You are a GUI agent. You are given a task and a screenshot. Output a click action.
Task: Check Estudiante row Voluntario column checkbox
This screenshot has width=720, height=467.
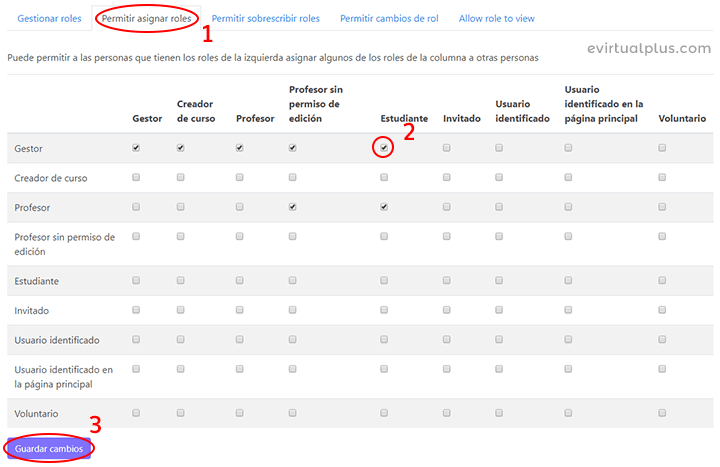coord(662,281)
